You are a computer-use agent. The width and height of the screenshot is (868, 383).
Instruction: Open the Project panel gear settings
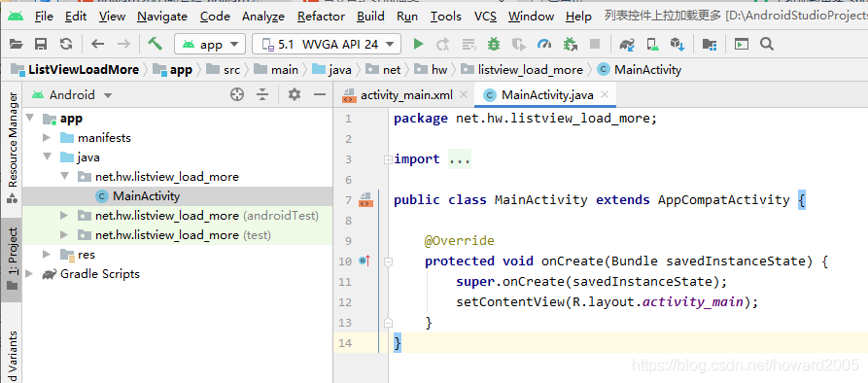coord(295,95)
